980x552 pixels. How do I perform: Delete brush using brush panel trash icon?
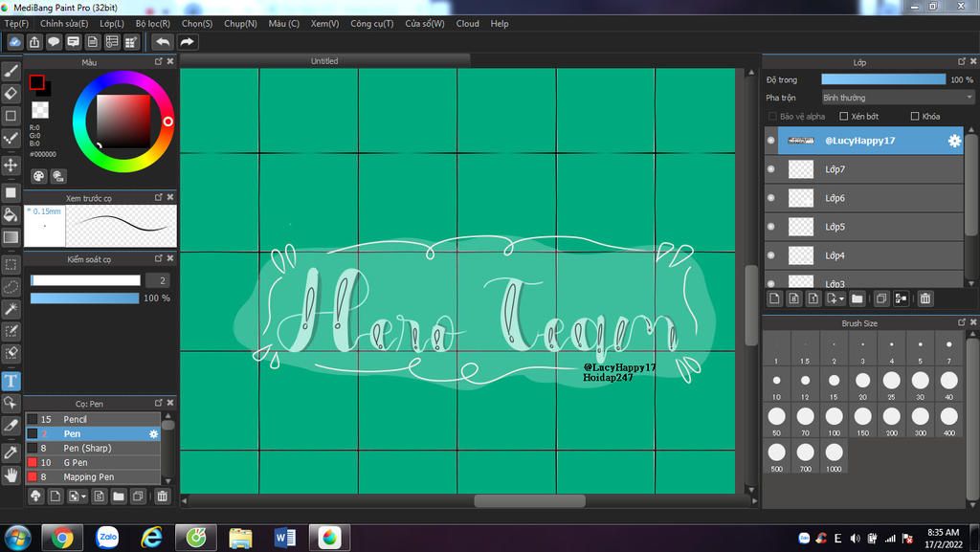coord(162,497)
